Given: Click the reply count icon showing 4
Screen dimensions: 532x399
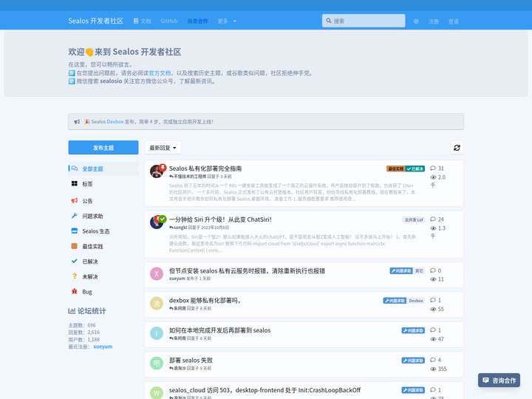Looking at the screenshot, I should pos(433,360).
